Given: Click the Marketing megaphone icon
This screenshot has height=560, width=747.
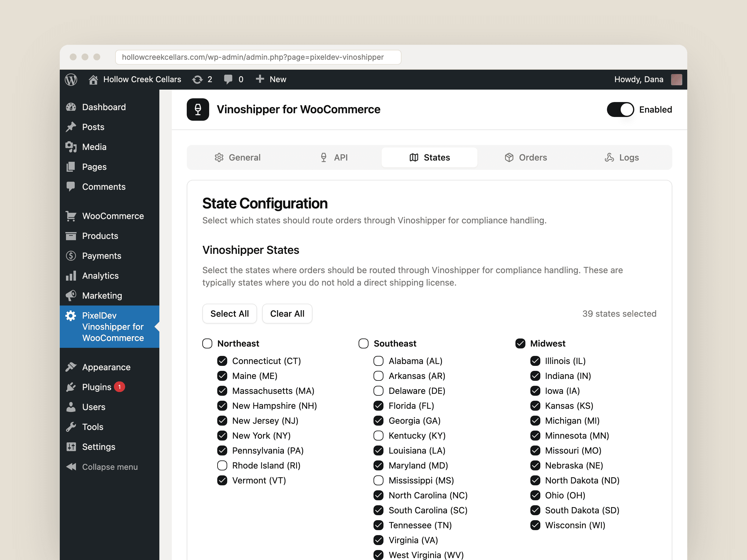Looking at the screenshot, I should [x=71, y=296].
